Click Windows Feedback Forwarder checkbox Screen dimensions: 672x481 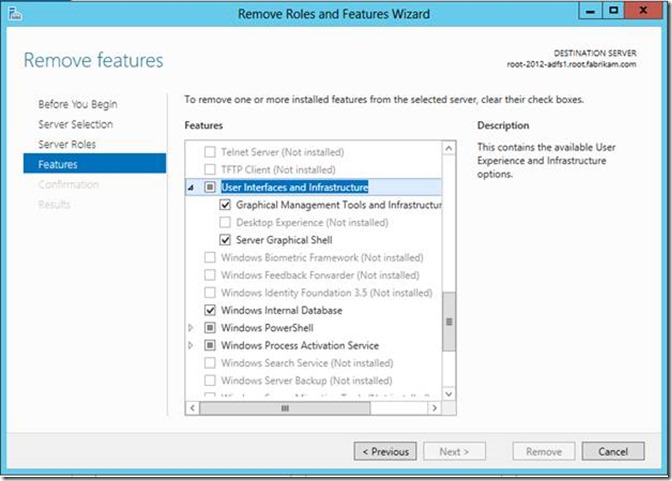(x=210, y=275)
